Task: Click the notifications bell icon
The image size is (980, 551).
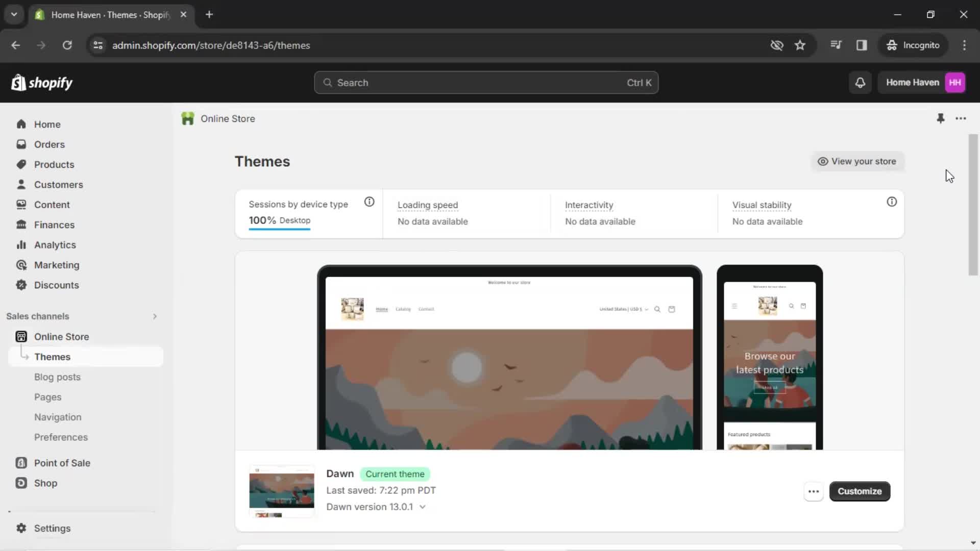Action: [860, 82]
